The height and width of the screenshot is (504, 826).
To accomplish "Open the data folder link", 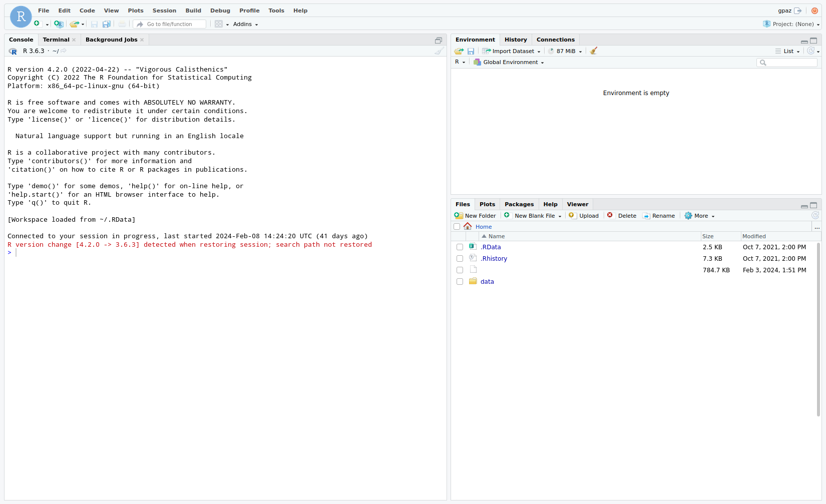I will [x=487, y=282].
